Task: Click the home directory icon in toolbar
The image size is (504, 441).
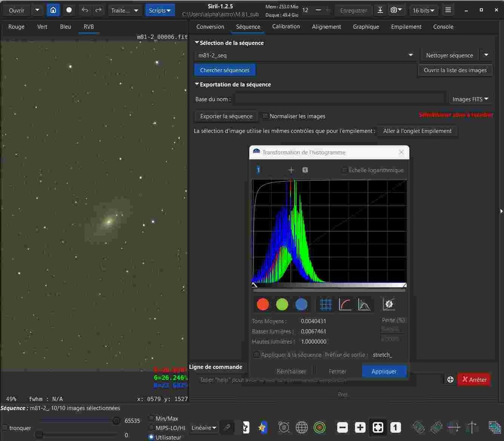Action: click(x=53, y=10)
